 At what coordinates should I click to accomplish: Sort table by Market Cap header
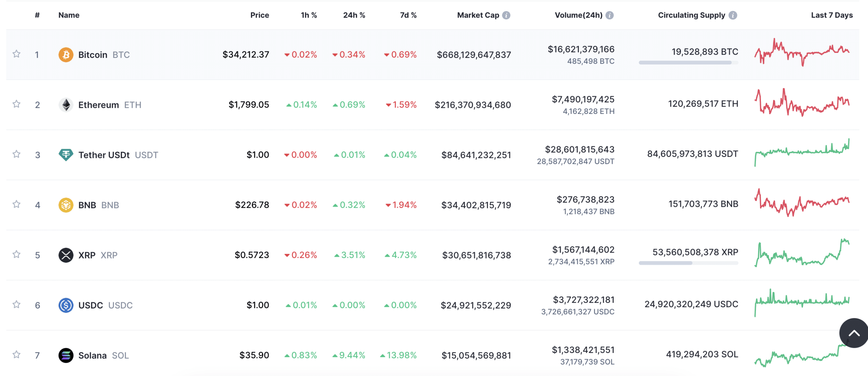(x=478, y=15)
